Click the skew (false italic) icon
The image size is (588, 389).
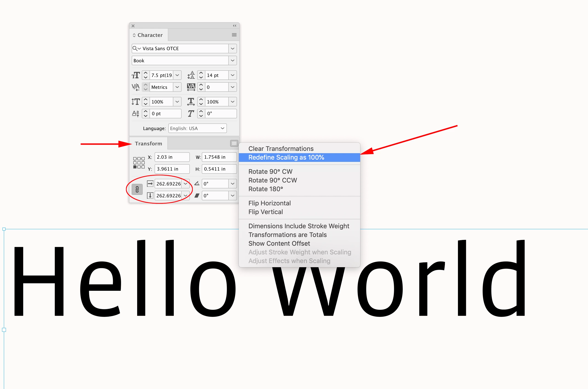click(191, 114)
